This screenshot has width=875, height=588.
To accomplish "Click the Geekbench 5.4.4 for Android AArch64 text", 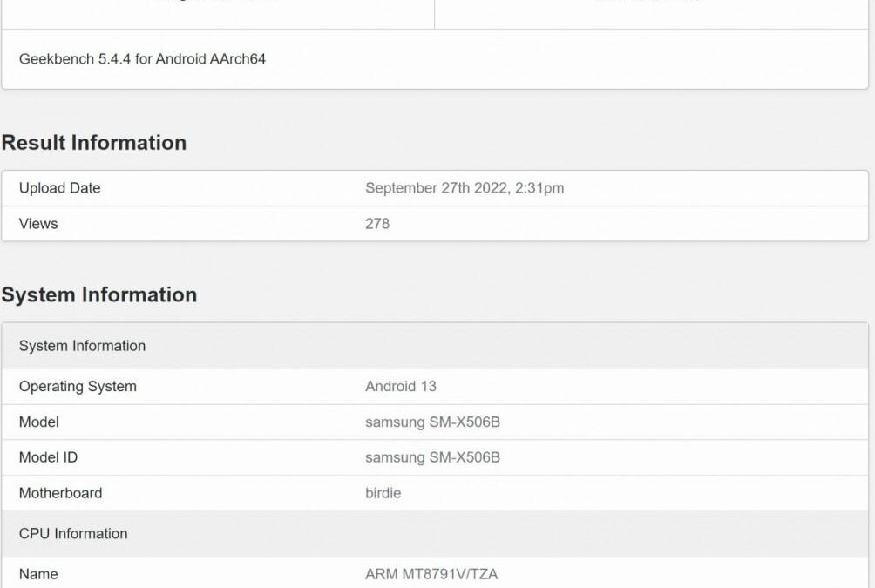I will (142, 59).
